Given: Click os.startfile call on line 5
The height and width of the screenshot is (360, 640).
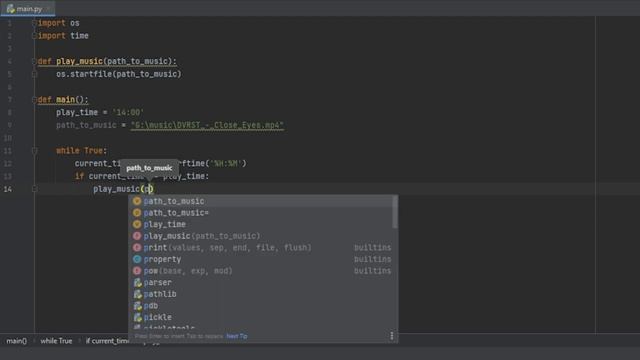Looking at the screenshot, I should [119, 74].
